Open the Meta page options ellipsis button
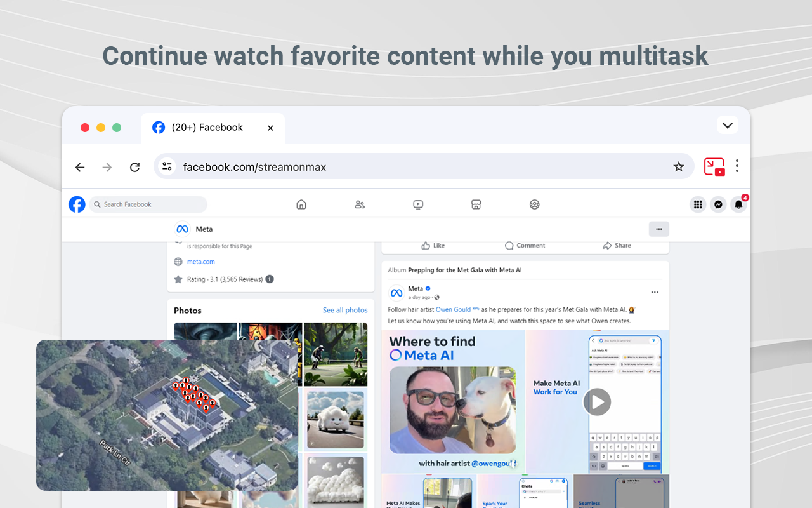The height and width of the screenshot is (508, 812). [x=658, y=229]
